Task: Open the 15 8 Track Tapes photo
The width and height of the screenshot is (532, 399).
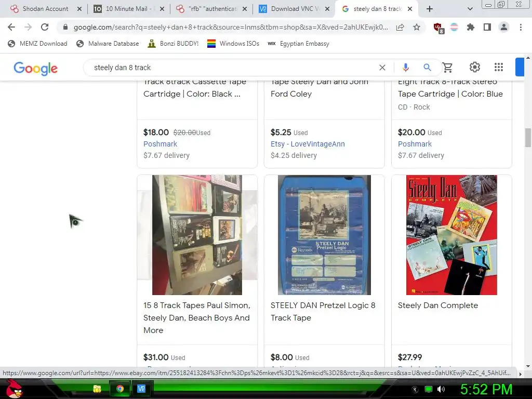Action: click(x=197, y=235)
